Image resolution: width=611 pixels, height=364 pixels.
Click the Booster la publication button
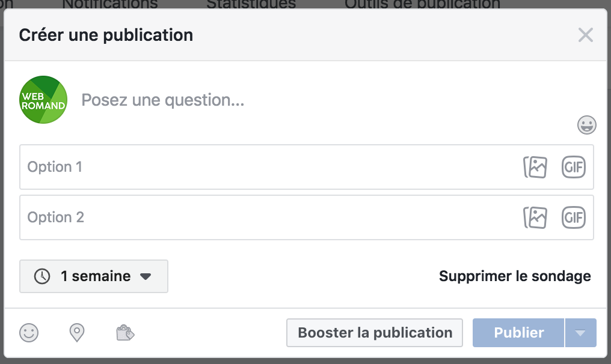(375, 333)
